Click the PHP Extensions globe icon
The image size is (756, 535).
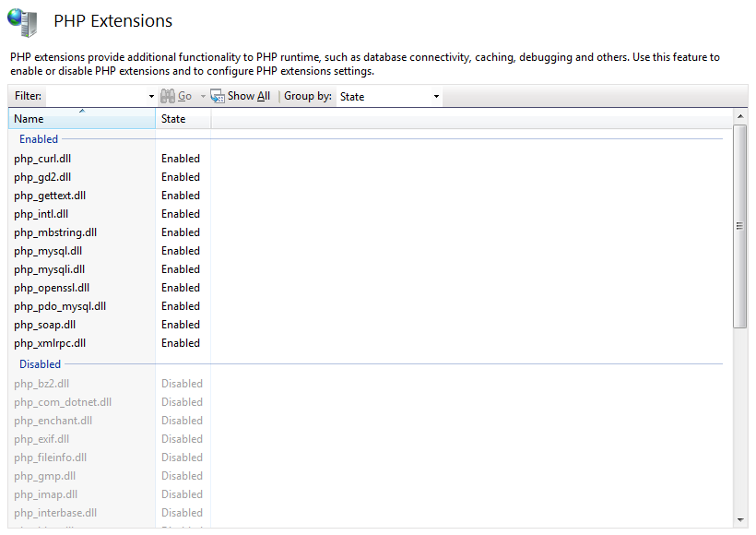click(x=22, y=20)
